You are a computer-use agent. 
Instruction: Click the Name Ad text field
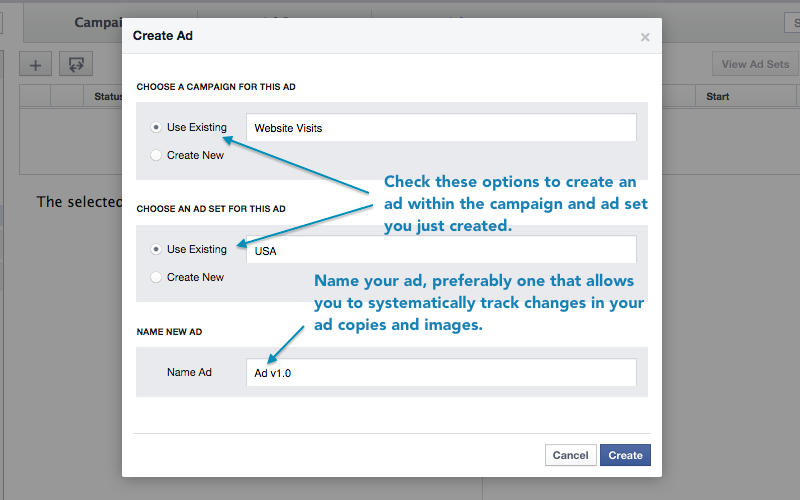coord(441,372)
